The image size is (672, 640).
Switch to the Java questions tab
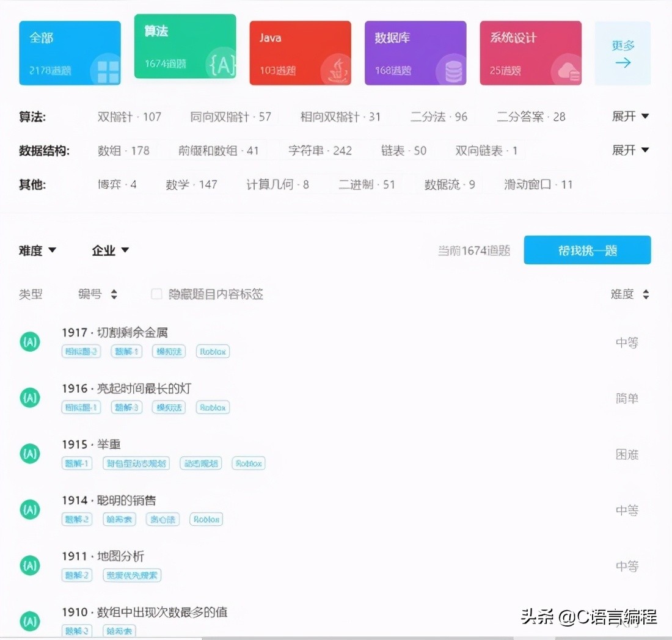tap(300, 52)
